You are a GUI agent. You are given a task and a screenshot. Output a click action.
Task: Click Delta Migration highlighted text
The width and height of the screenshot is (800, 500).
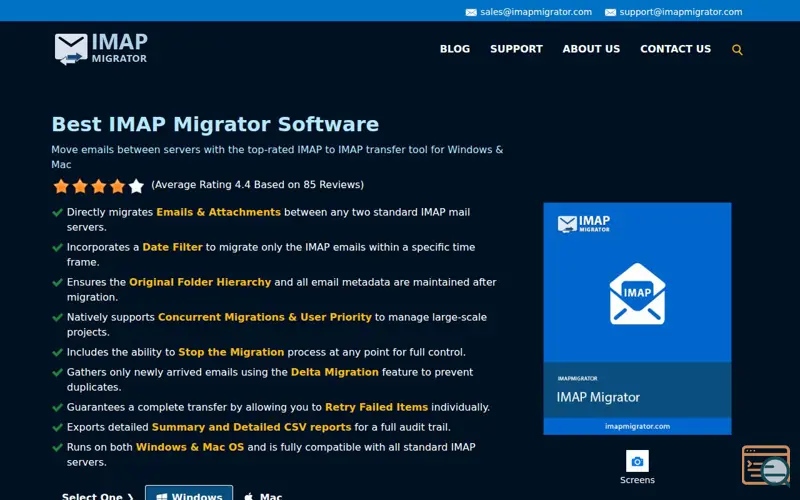coord(335,372)
